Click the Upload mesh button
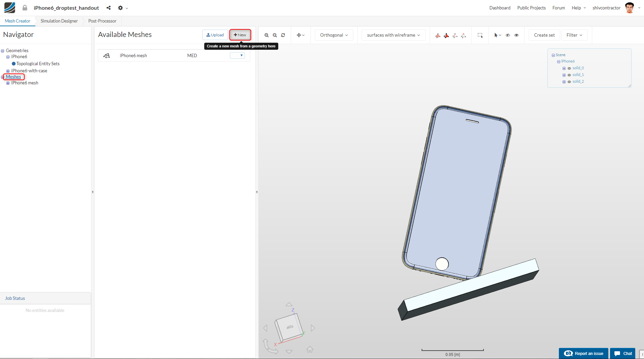 tap(215, 35)
